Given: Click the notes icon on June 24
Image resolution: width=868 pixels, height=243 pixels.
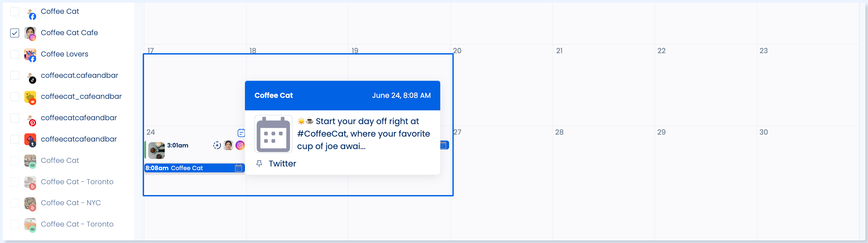Looking at the screenshot, I should pyautogui.click(x=241, y=133).
